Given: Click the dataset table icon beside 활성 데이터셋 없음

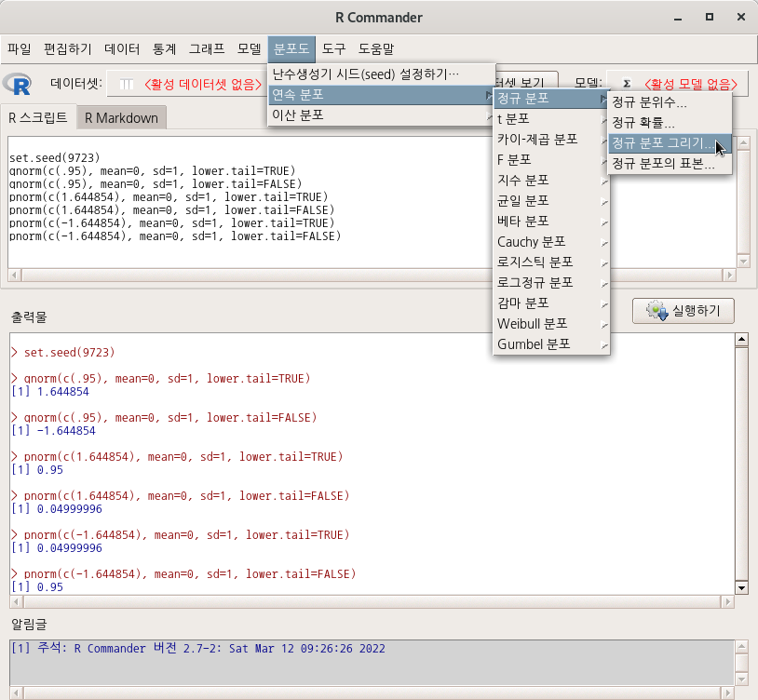Looking at the screenshot, I should click(x=126, y=85).
